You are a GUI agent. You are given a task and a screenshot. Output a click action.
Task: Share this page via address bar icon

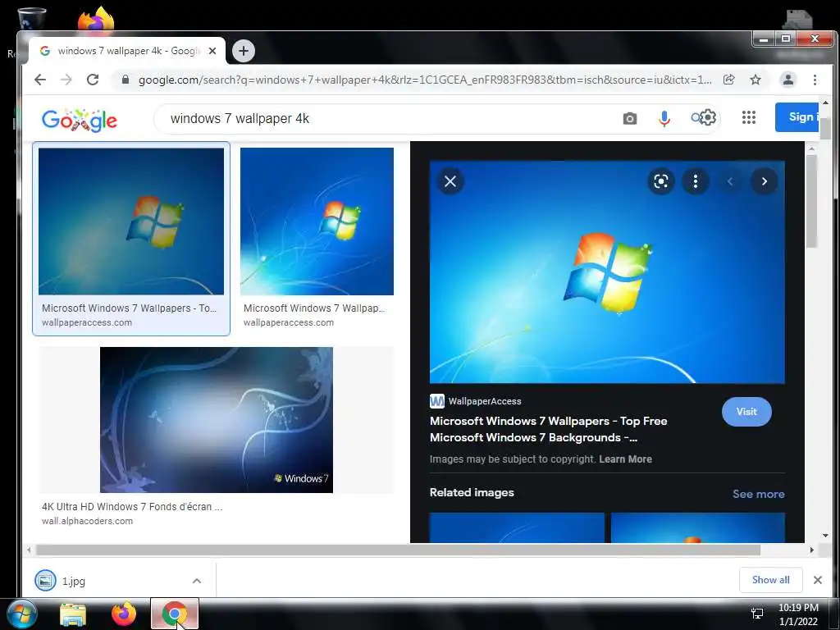pyautogui.click(x=728, y=80)
